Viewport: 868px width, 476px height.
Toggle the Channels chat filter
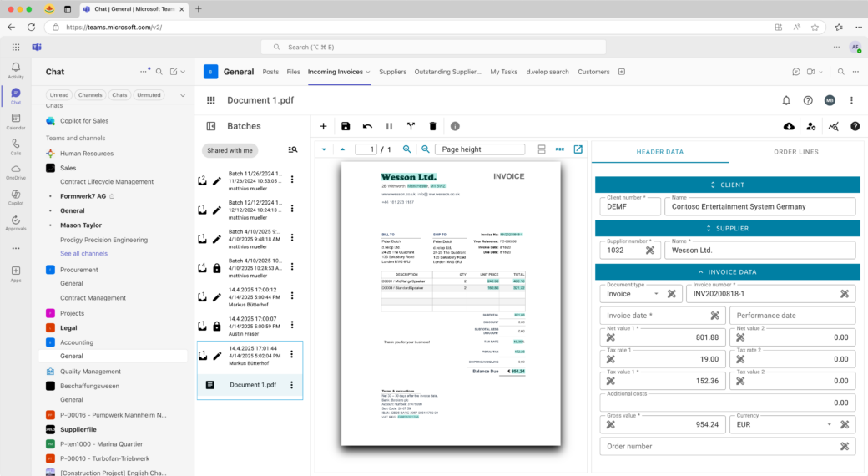point(90,94)
